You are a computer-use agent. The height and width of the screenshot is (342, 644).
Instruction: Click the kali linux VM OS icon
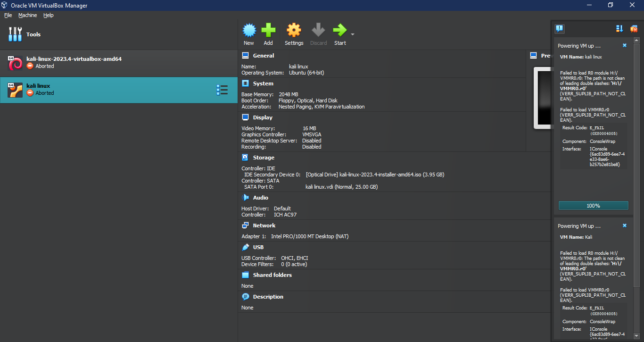coord(15,90)
